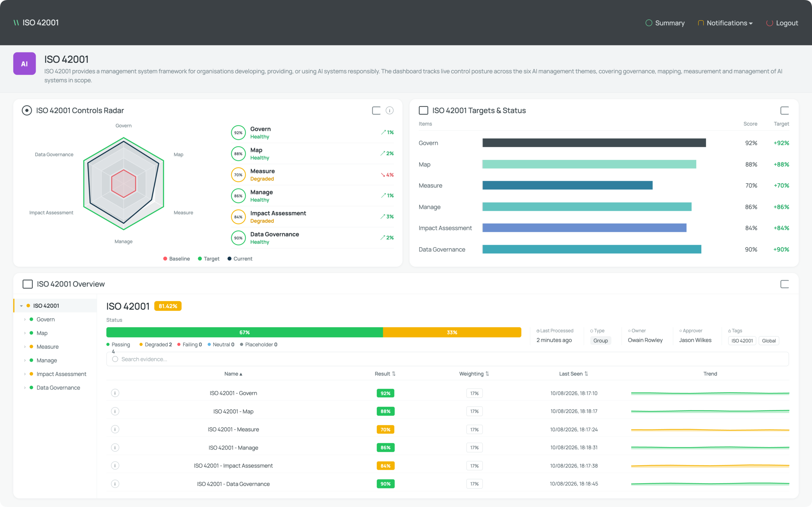Toggle the Current series in radar legend

(x=240, y=258)
